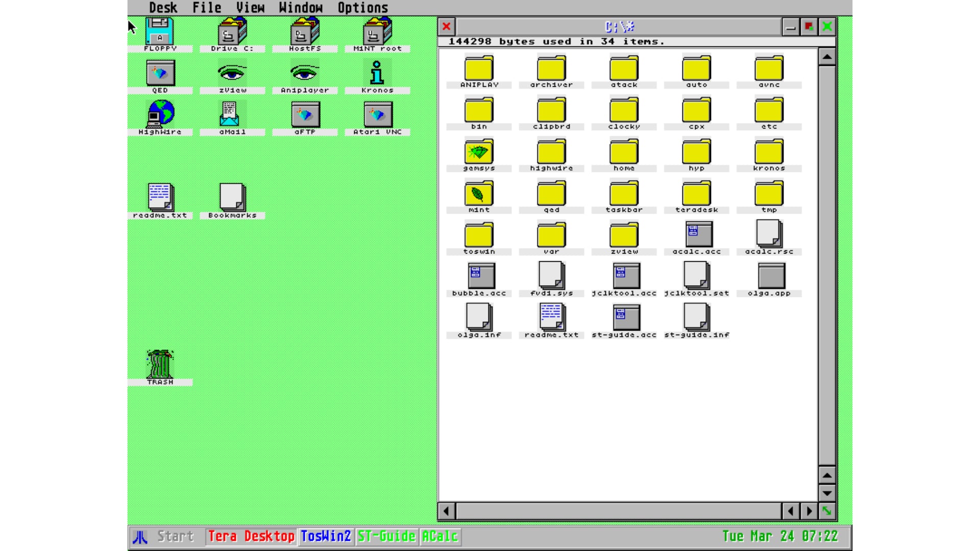Switch to TosWin2 in taskbar
The image size is (980, 551).
(326, 536)
